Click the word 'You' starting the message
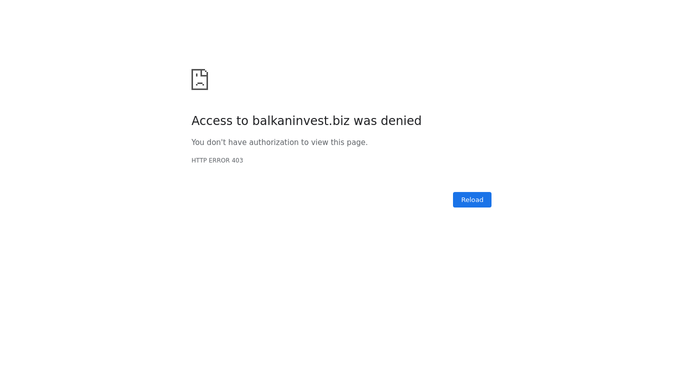Image resolution: width=683 pixels, height=384 pixels. coord(198,142)
